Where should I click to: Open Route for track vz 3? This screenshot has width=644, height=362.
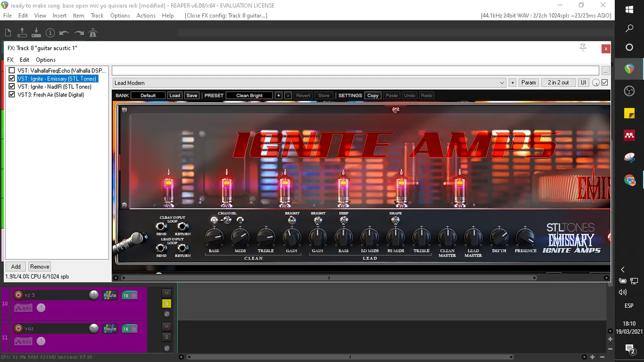pos(110,295)
